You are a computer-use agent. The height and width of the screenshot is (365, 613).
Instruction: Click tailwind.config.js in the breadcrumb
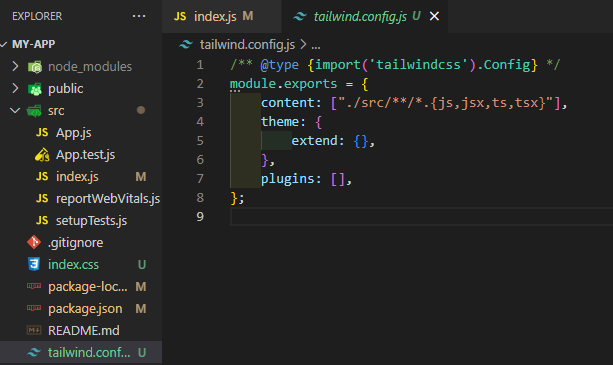pos(247,45)
